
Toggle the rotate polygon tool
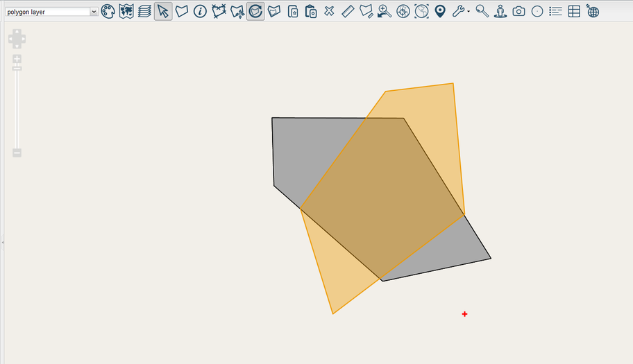click(x=255, y=11)
